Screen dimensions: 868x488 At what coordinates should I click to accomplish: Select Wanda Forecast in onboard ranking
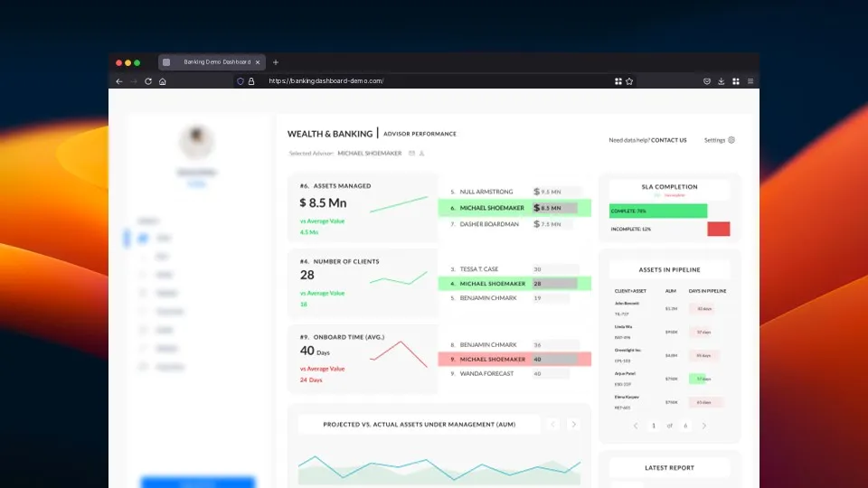[x=514, y=373]
